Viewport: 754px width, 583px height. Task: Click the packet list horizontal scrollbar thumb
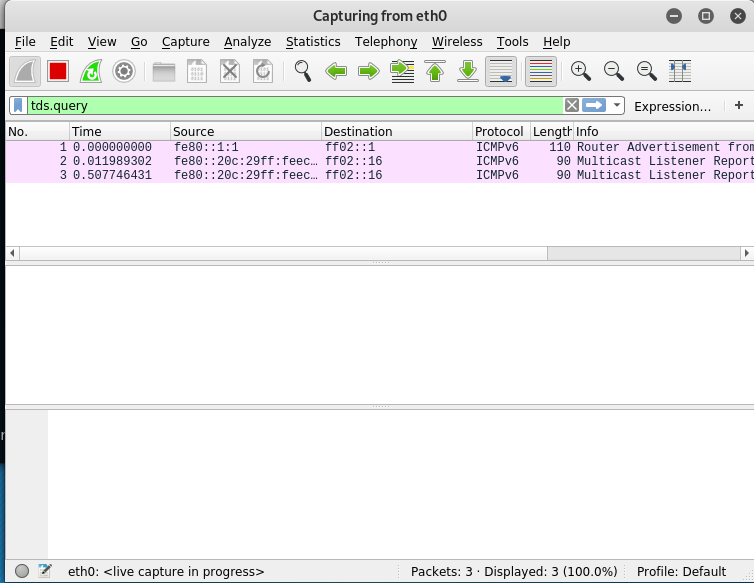point(284,253)
